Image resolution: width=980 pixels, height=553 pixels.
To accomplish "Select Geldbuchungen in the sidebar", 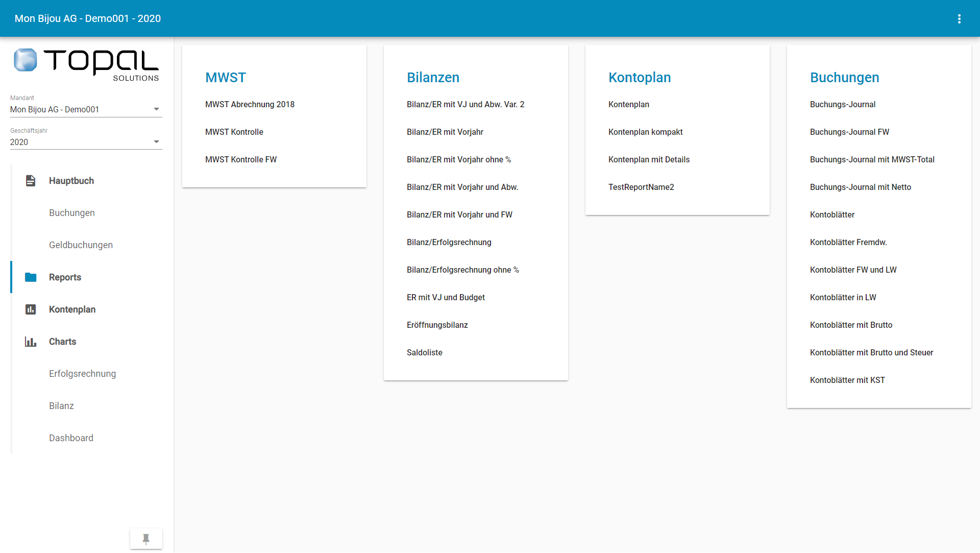I will coord(81,245).
